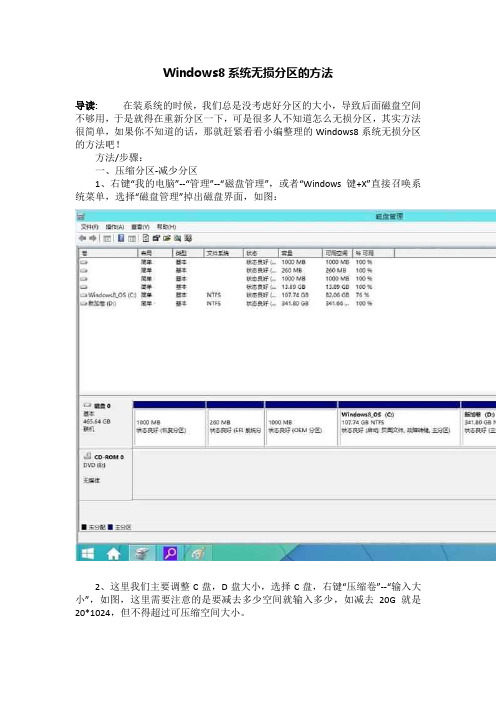Image resolution: width=496 pixels, height=702 pixels.
Task: Open the 操作(A) menu
Action: point(115,227)
